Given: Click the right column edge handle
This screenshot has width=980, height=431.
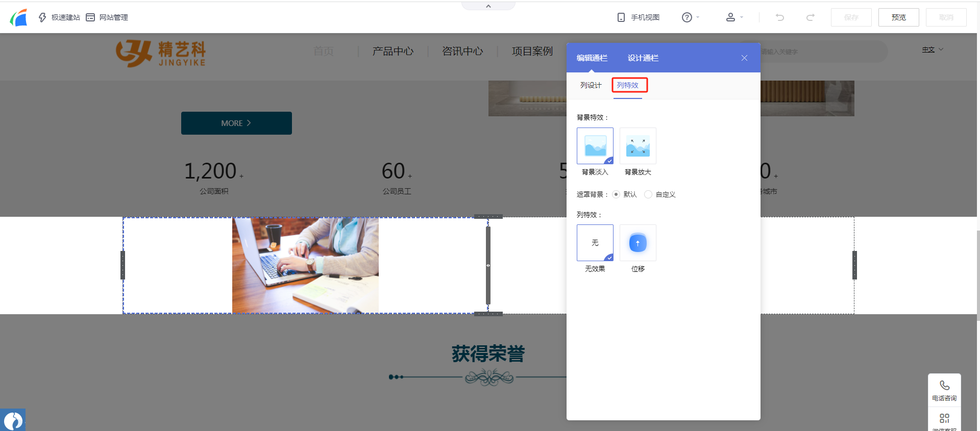Looking at the screenshot, I should pyautogui.click(x=854, y=265).
